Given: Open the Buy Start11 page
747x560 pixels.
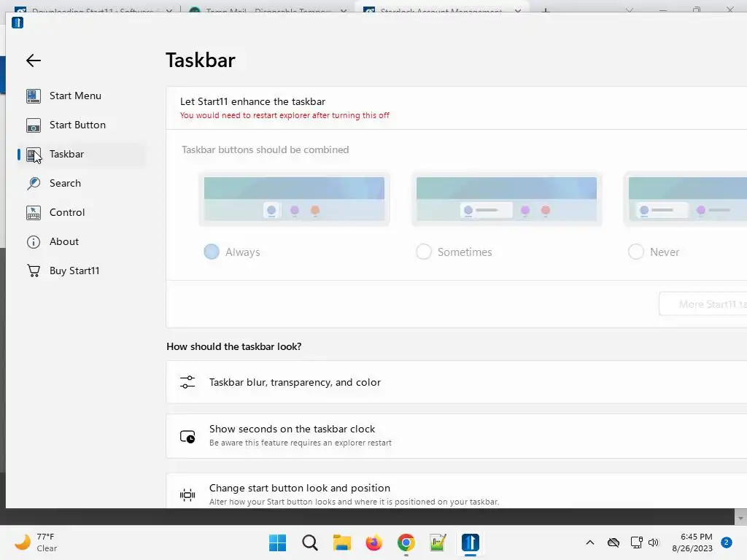Looking at the screenshot, I should [x=81, y=271].
